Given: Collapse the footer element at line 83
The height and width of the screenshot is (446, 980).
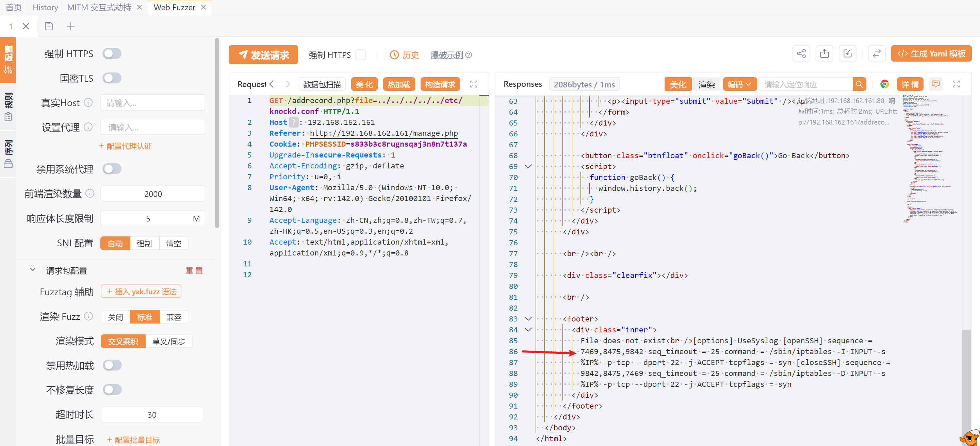Looking at the screenshot, I should click(528, 319).
